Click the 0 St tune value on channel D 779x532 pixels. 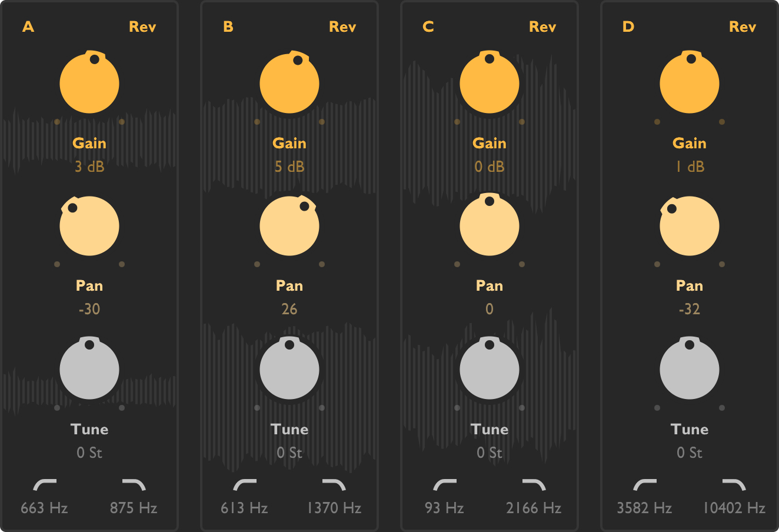(690, 453)
